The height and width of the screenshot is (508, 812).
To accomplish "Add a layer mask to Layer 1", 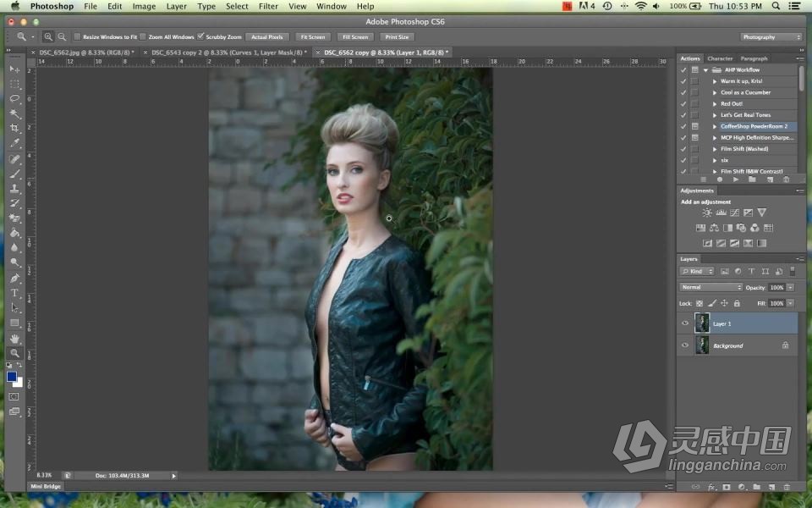I will tap(726, 487).
